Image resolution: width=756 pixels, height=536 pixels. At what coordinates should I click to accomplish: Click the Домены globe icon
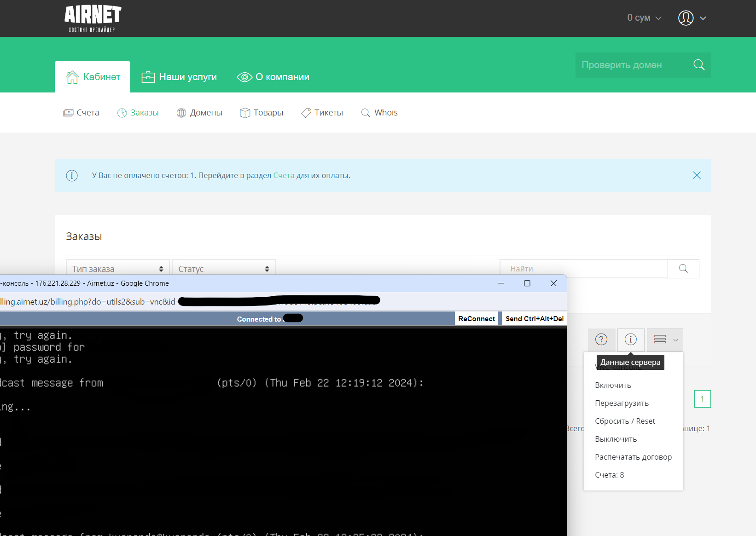(x=181, y=112)
